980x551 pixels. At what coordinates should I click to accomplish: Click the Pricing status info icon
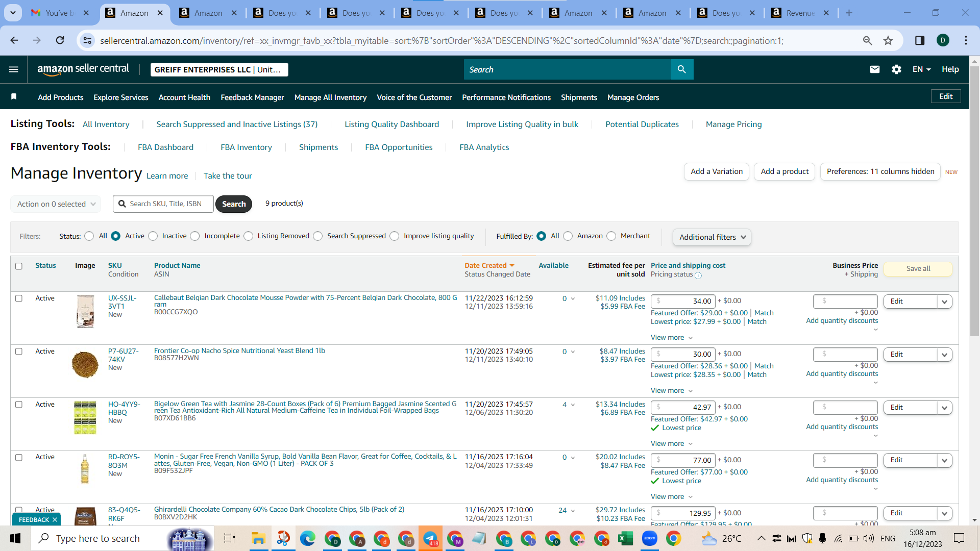698,275
